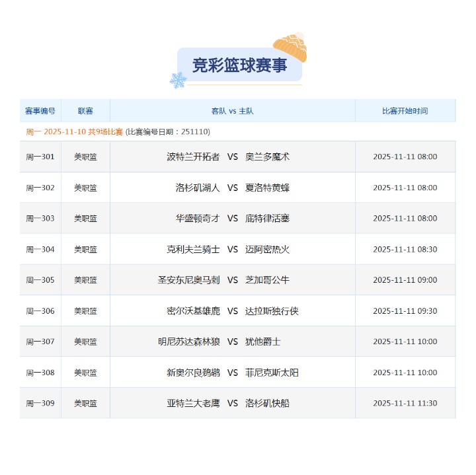Open the 圣安东尼奥马刺 team entry
476x475 pixels.
pos(188,280)
